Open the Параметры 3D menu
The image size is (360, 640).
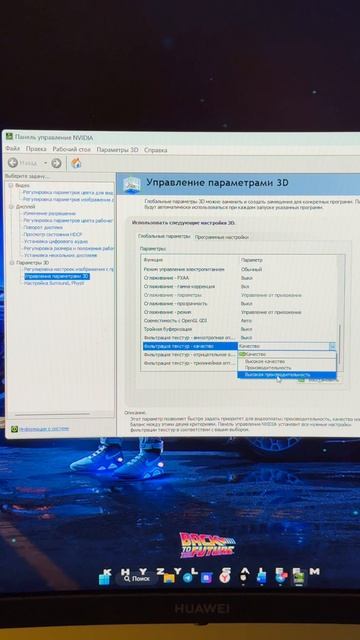click(x=117, y=150)
